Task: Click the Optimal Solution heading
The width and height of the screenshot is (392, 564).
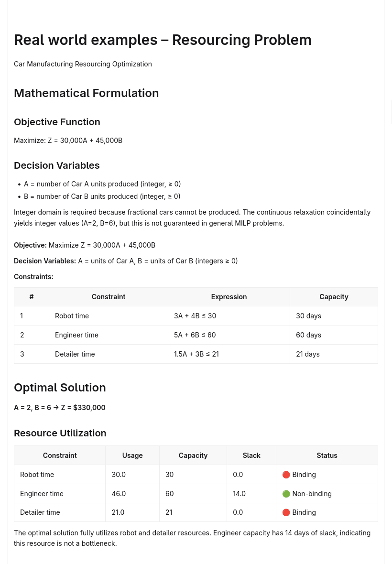Action: tap(60, 387)
